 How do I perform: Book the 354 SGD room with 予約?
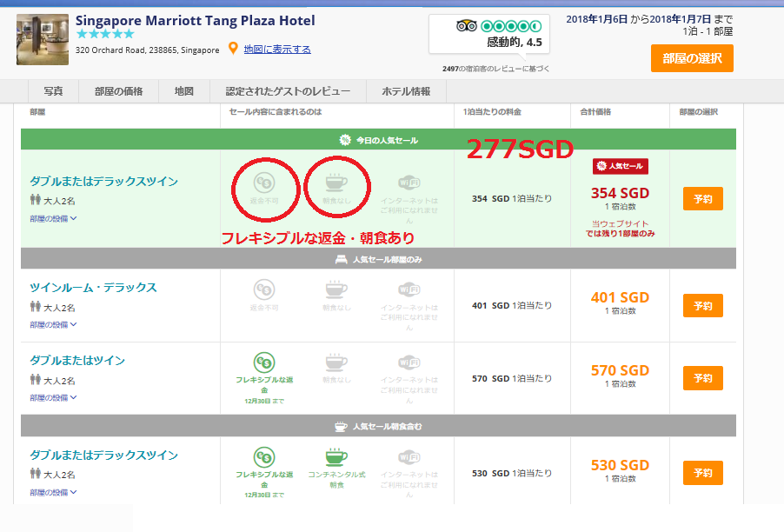click(x=703, y=198)
